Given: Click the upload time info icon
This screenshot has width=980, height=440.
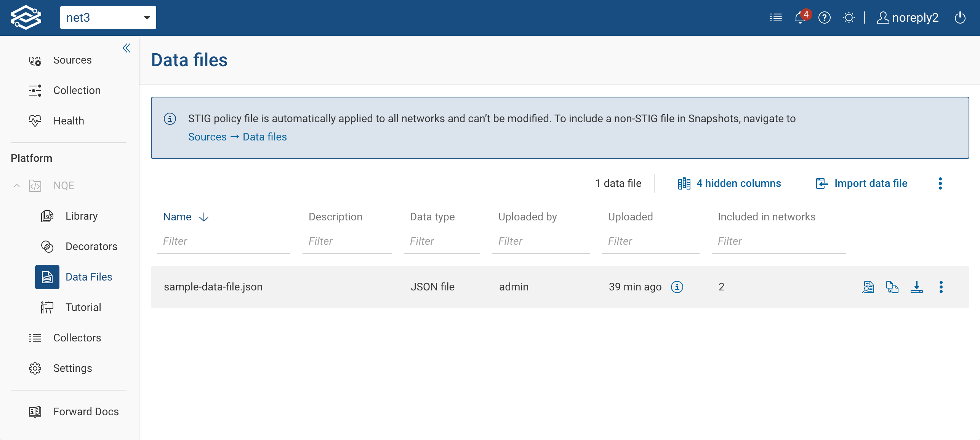Looking at the screenshot, I should tap(677, 287).
